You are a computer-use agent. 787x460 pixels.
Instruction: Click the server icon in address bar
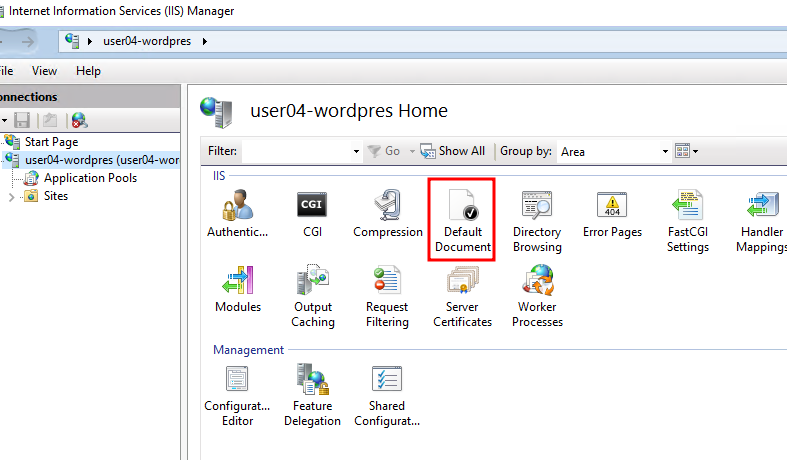pyautogui.click(x=72, y=41)
